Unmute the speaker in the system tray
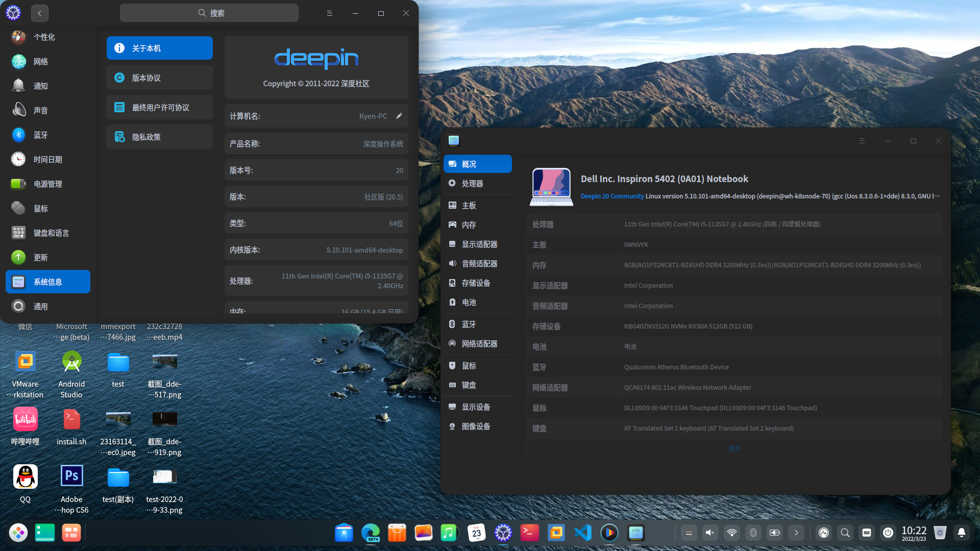The width and height of the screenshot is (980, 551). [710, 532]
